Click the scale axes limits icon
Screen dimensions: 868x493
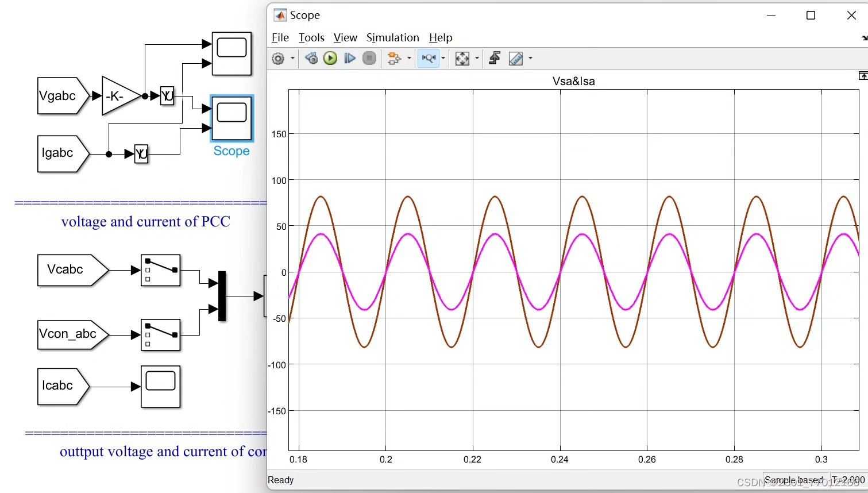462,59
